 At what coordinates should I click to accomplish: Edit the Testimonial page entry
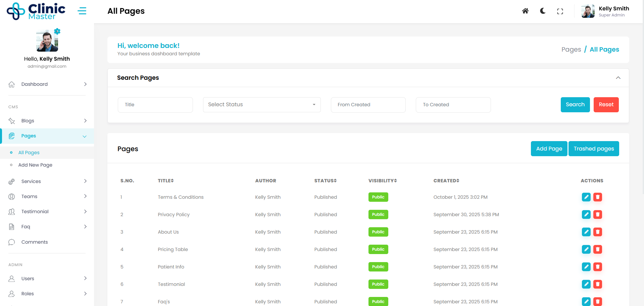586,284
